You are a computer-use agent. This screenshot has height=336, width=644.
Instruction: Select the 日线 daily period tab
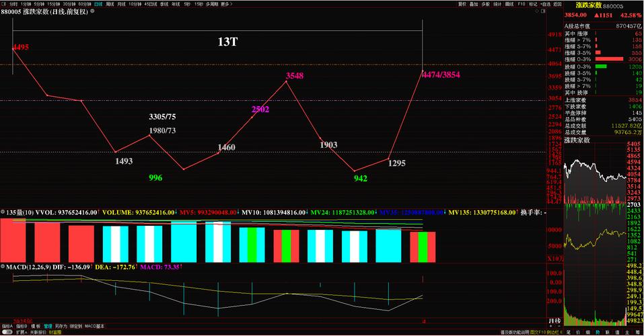click(98, 3)
